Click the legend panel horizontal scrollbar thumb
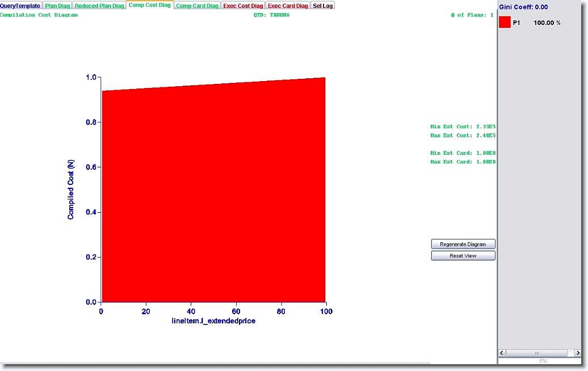This screenshot has width=588, height=371. 537,353
